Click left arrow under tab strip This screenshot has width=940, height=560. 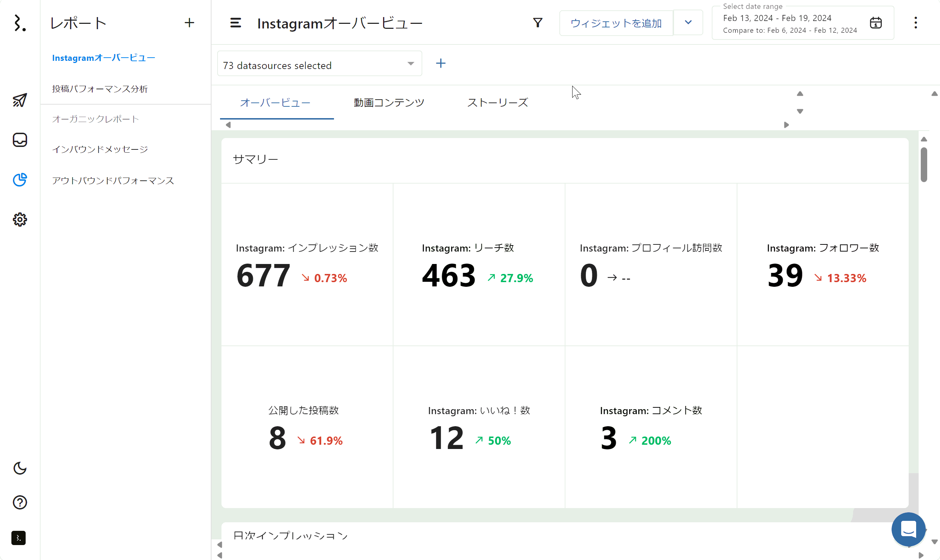point(228,125)
